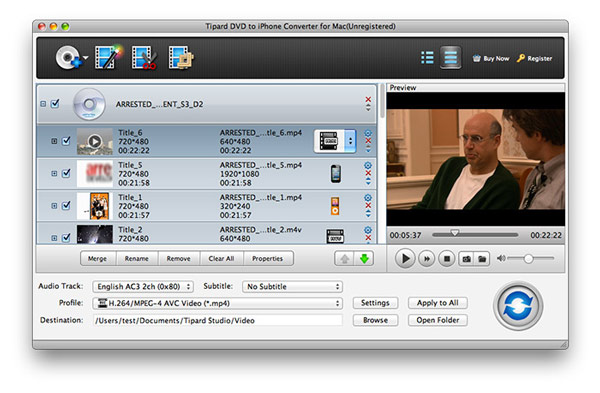The image size is (600, 393).
Task: Move selected title down with green arrow
Action: pyautogui.click(x=364, y=259)
